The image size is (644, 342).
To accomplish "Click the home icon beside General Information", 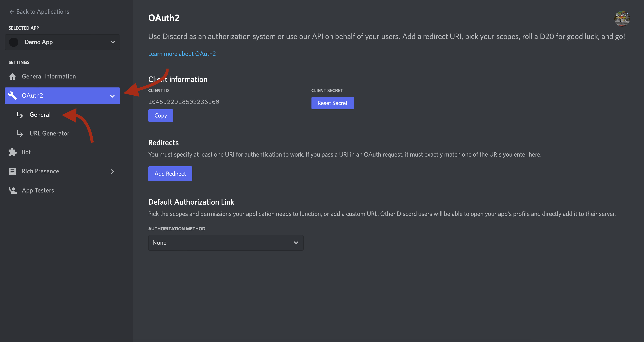I will [12, 76].
